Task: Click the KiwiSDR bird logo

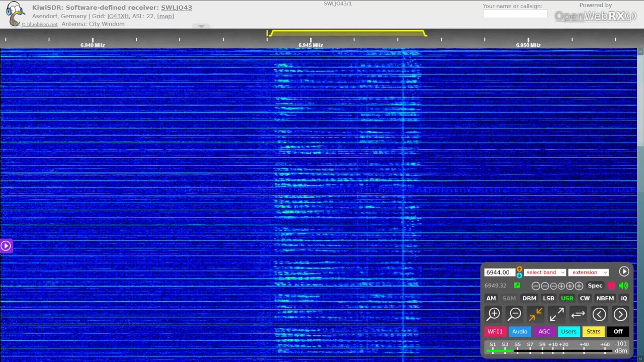Action: point(15,14)
